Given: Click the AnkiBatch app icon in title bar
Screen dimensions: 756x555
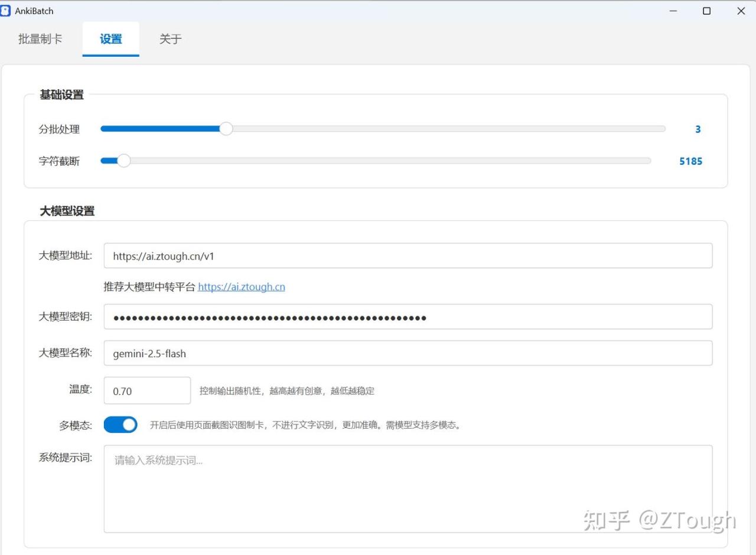Looking at the screenshot, I should pyautogui.click(x=6, y=11).
